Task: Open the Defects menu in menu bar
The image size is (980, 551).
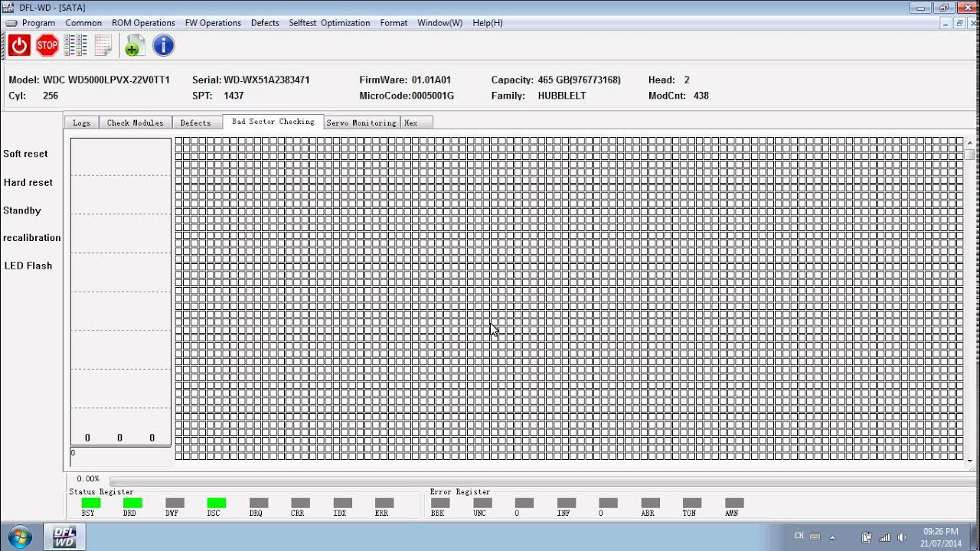Action: 265,23
